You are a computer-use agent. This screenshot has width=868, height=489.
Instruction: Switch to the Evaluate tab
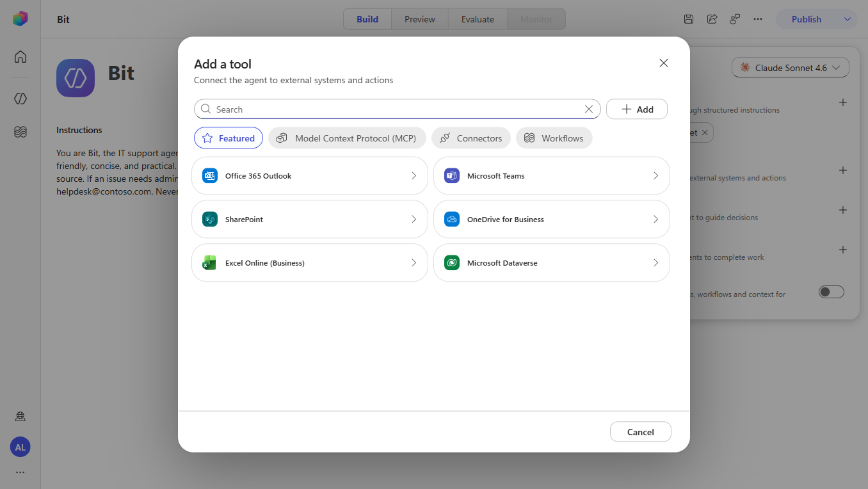point(478,19)
